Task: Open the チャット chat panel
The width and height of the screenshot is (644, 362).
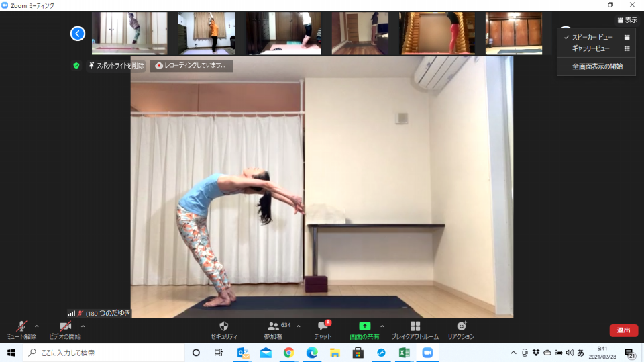Action: pos(323,330)
